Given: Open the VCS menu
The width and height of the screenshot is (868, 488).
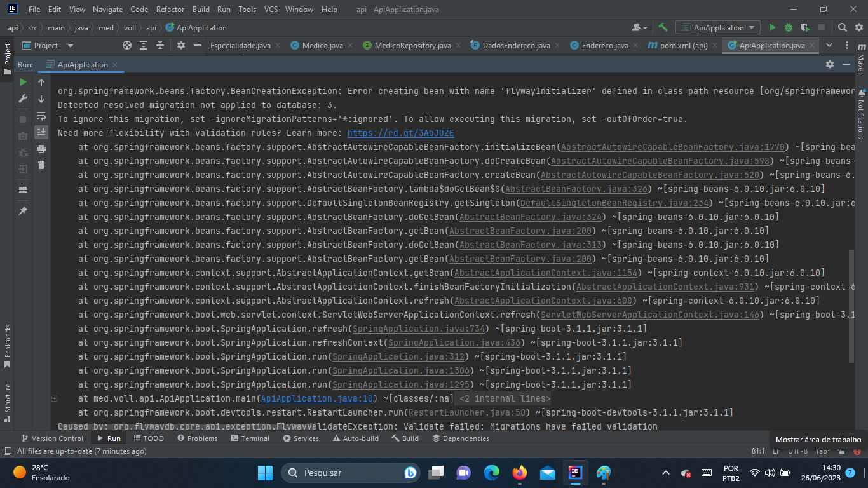Looking at the screenshot, I should click(x=271, y=10).
